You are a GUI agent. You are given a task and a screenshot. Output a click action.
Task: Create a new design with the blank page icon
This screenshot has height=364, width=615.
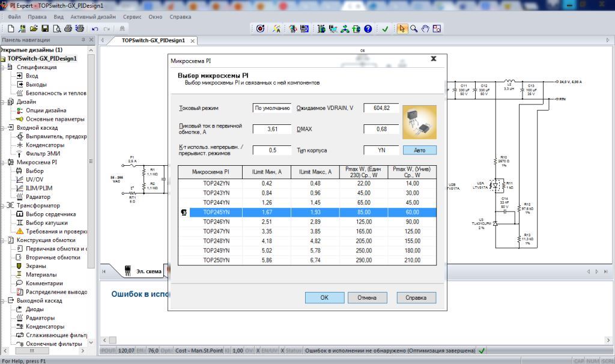tap(11, 29)
